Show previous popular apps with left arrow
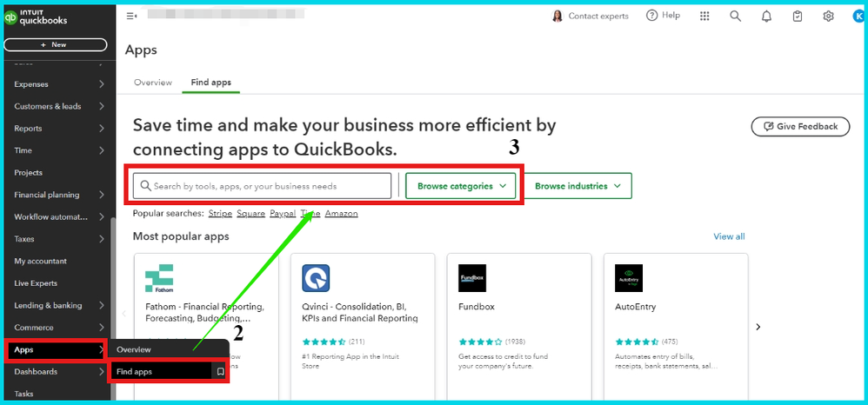 pyautogui.click(x=124, y=314)
